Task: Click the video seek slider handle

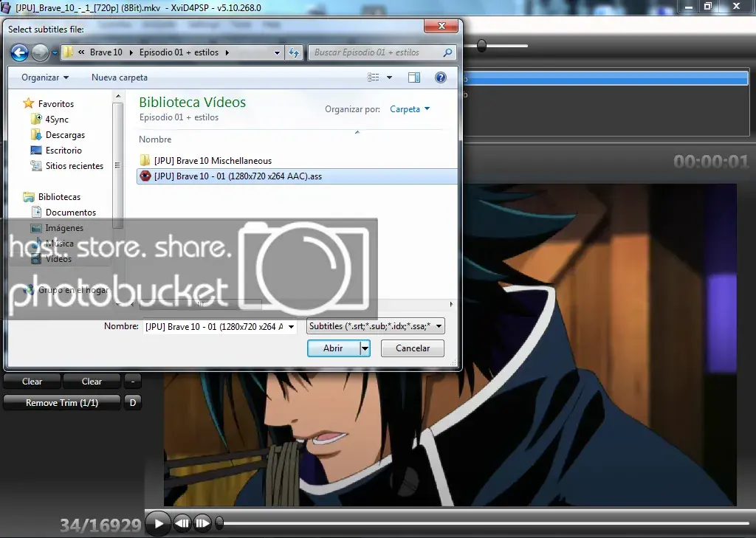Action: pyautogui.click(x=219, y=522)
